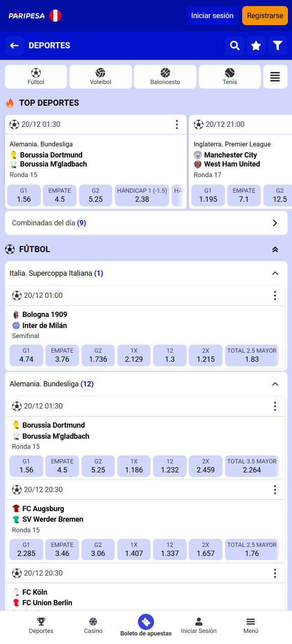
Task: Open the Menú icon in bottom bar
Action: point(250,624)
